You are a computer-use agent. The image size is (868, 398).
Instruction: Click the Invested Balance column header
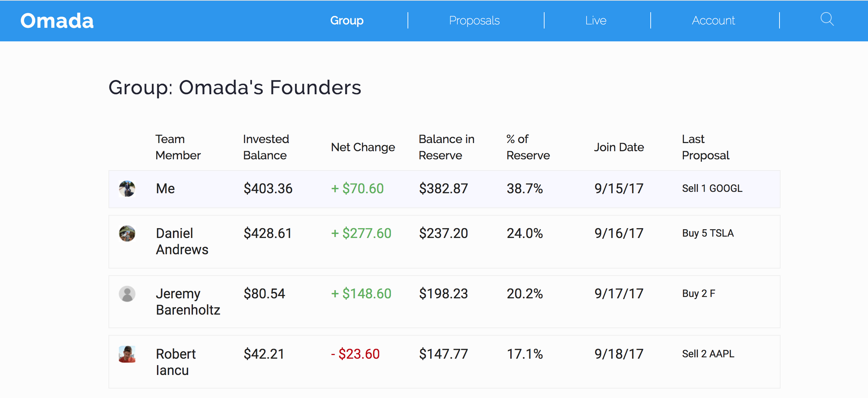[x=266, y=147]
